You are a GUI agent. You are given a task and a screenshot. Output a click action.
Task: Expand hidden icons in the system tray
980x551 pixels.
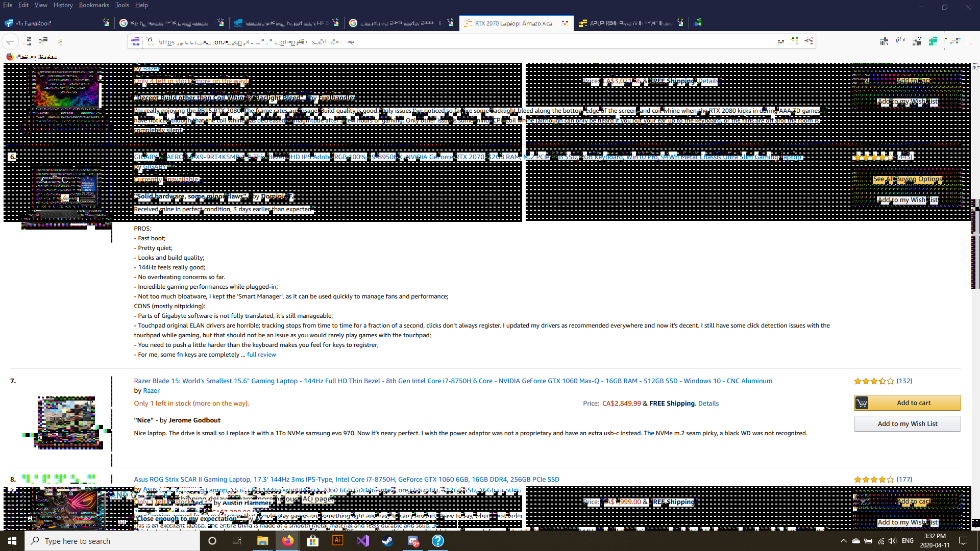point(843,541)
